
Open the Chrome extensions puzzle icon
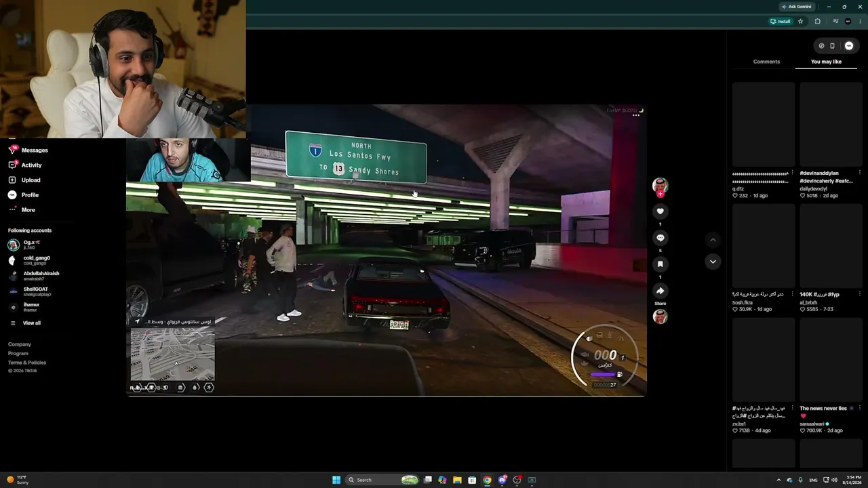point(817,22)
